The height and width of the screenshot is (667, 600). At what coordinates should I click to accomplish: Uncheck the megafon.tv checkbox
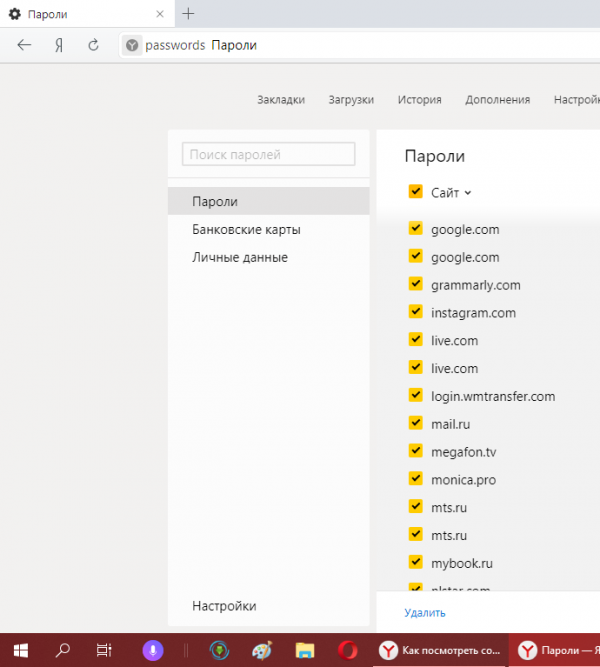click(x=415, y=450)
